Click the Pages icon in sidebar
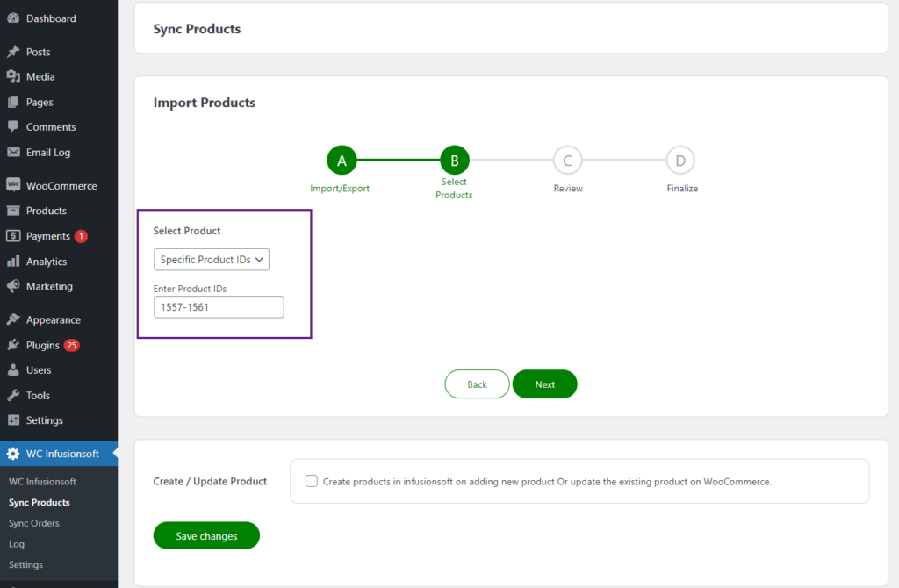 (13, 102)
